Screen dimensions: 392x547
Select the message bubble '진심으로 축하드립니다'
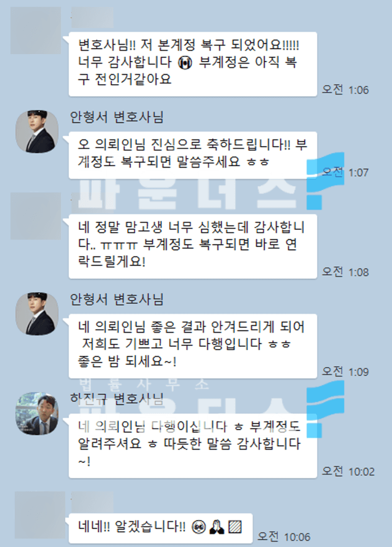(193, 155)
